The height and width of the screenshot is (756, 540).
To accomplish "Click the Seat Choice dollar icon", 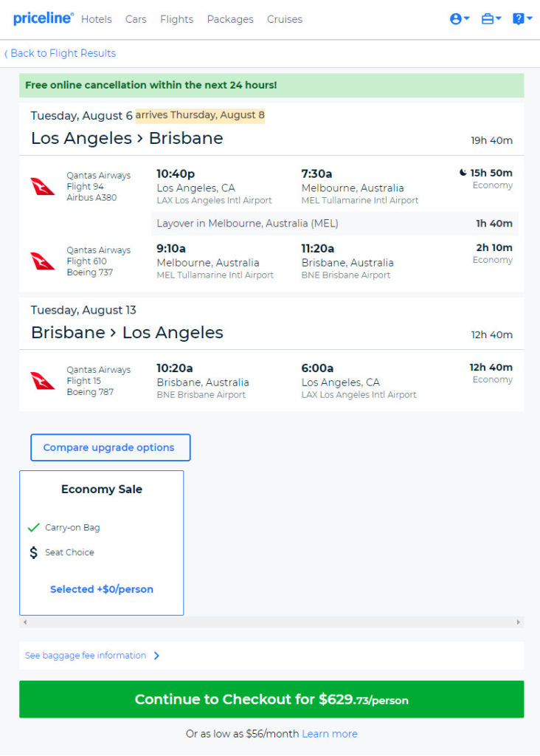I will pos(33,552).
